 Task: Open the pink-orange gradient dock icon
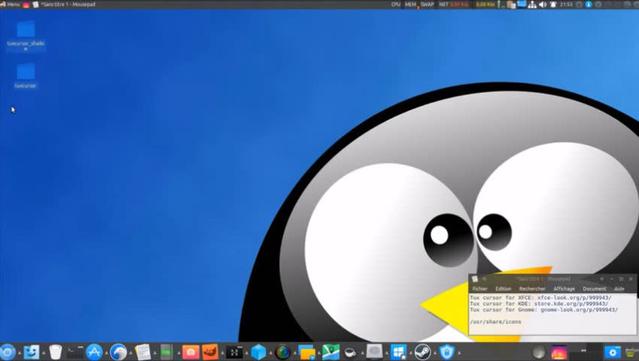[x=559, y=352]
